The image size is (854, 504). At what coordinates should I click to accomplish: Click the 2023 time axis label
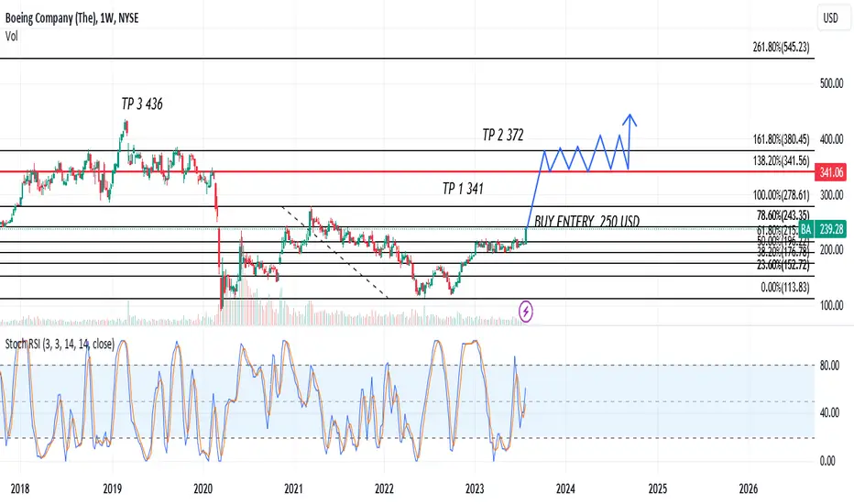[x=475, y=488]
